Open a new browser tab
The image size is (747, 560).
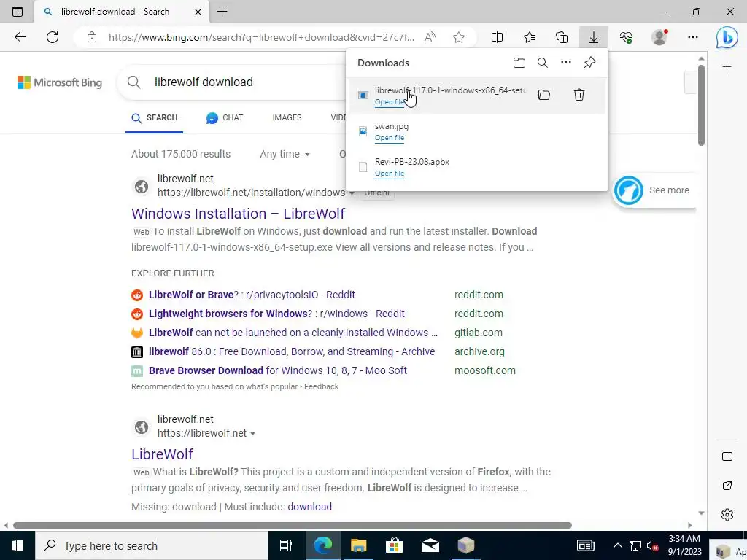coord(222,12)
